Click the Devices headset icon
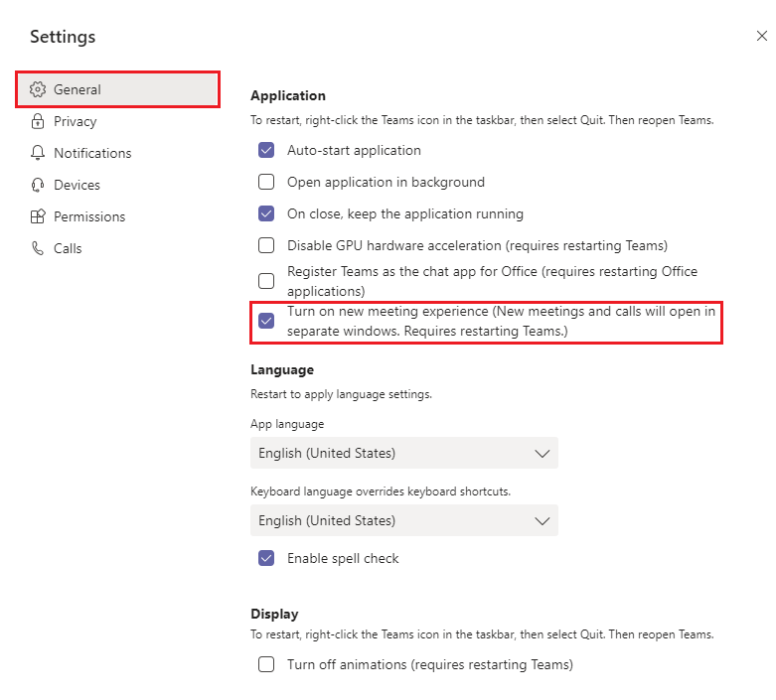 pos(38,185)
